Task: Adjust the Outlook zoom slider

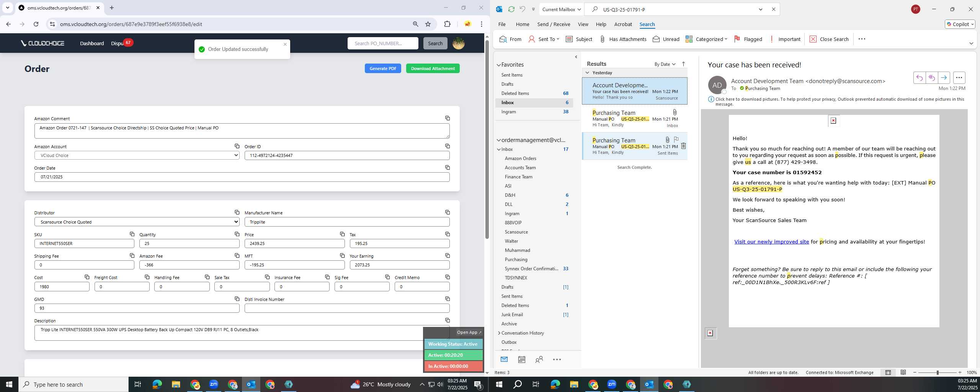Action: [937, 372]
